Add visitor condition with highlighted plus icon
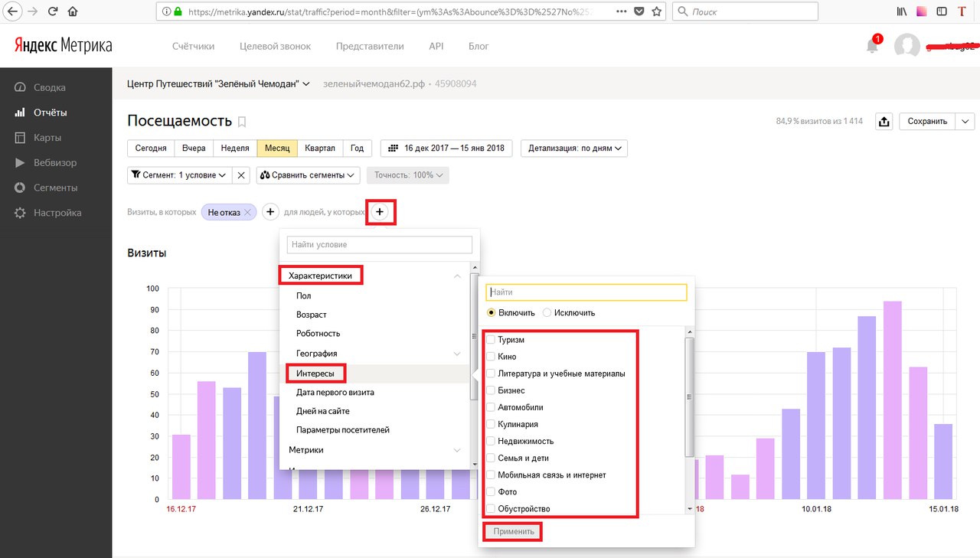Viewport: 980px width, 558px height. pyautogui.click(x=381, y=212)
